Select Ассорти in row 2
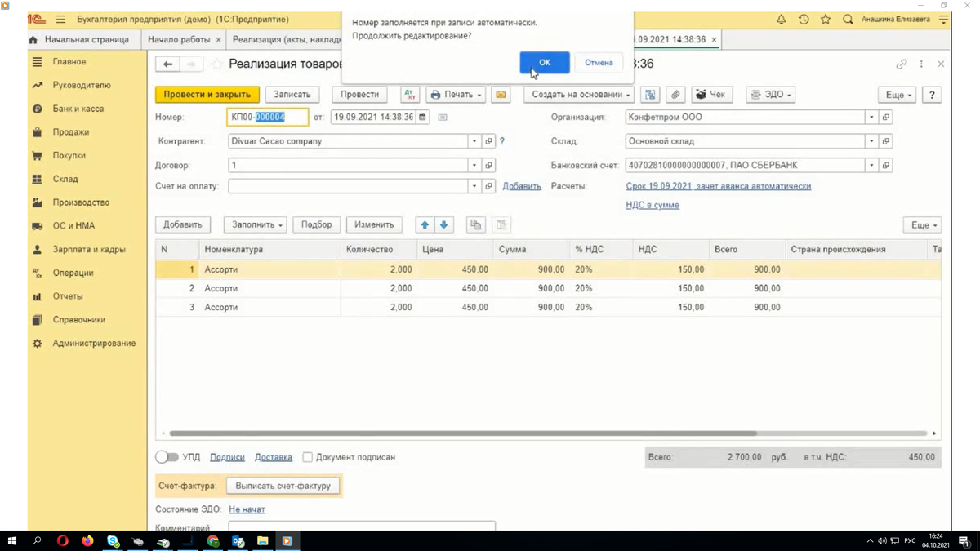 [221, 288]
